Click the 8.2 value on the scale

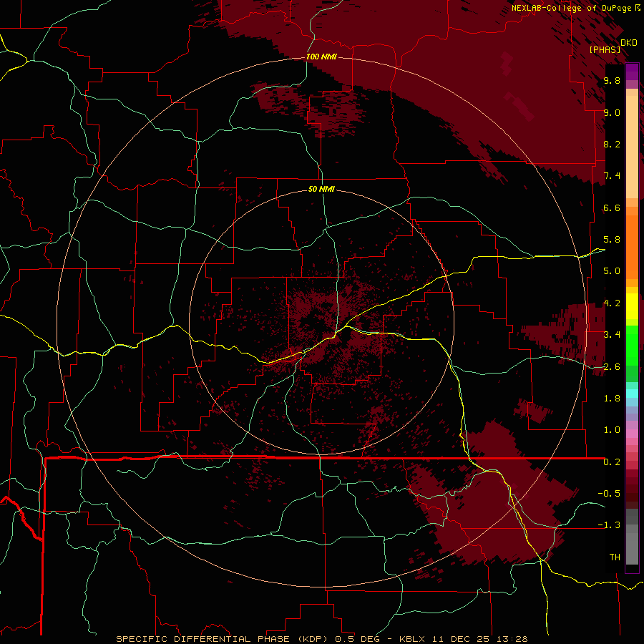[612, 144]
